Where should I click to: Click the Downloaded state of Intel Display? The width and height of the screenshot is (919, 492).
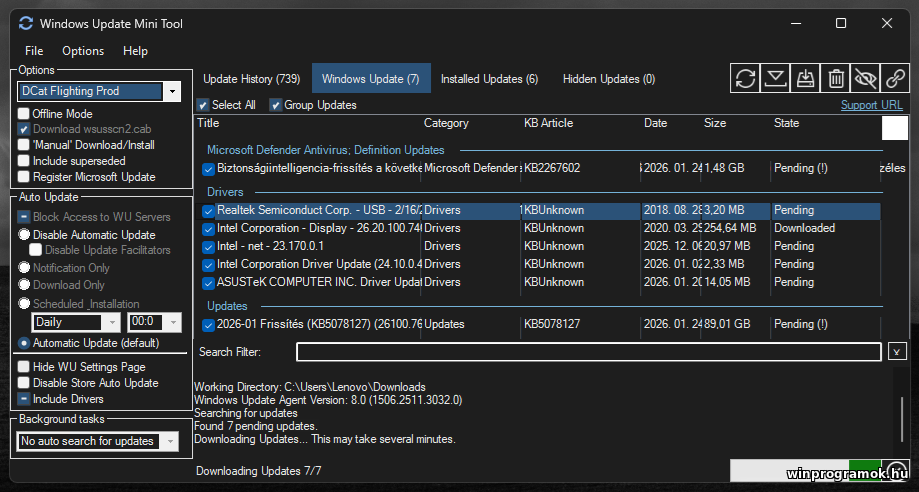click(x=804, y=228)
